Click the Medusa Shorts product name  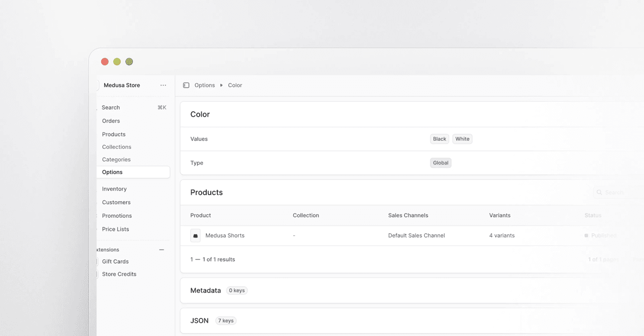coord(225,235)
